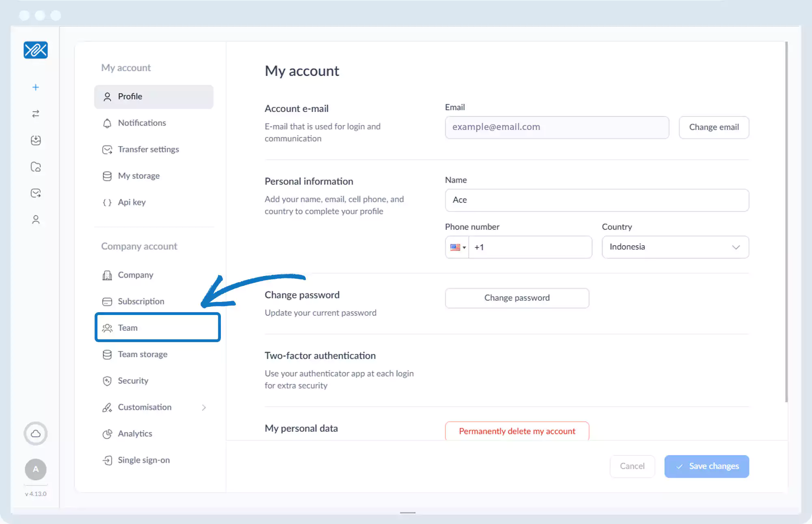Open the cloud storage circle icon
Screen dimensions: 812x524
point(36,433)
